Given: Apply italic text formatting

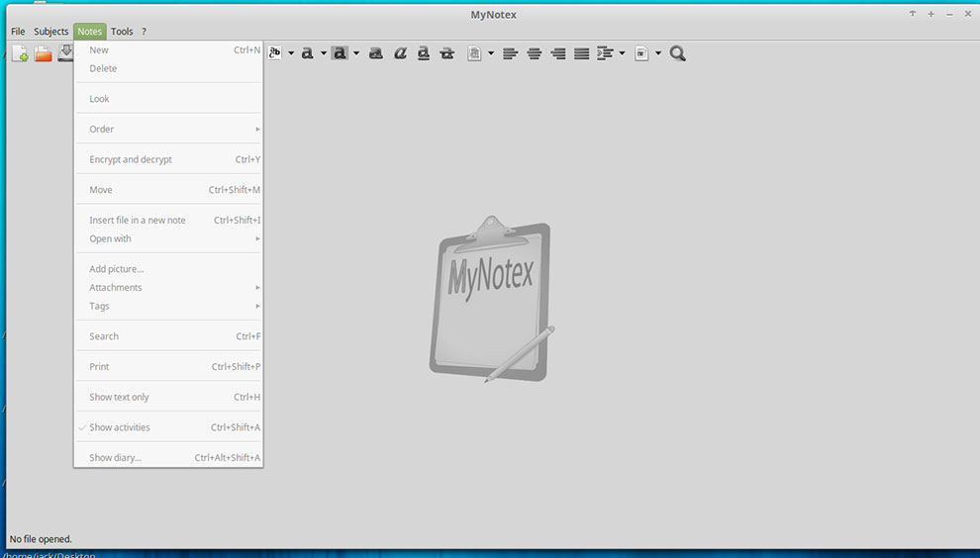Looking at the screenshot, I should (x=400, y=53).
